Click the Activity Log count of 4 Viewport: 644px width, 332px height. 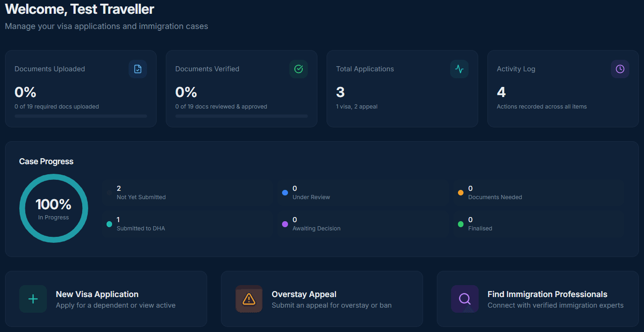pyautogui.click(x=501, y=92)
